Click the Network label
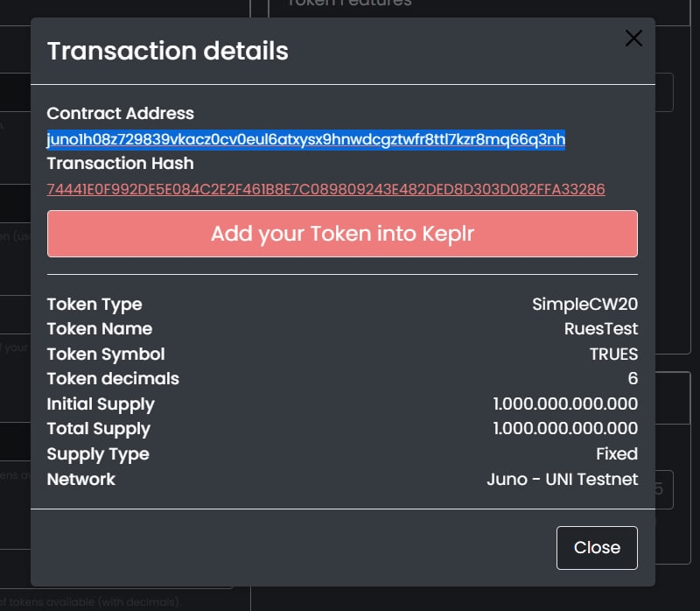Image resolution: width=700 pixels, height=611 pixels. tap(81, 479)
